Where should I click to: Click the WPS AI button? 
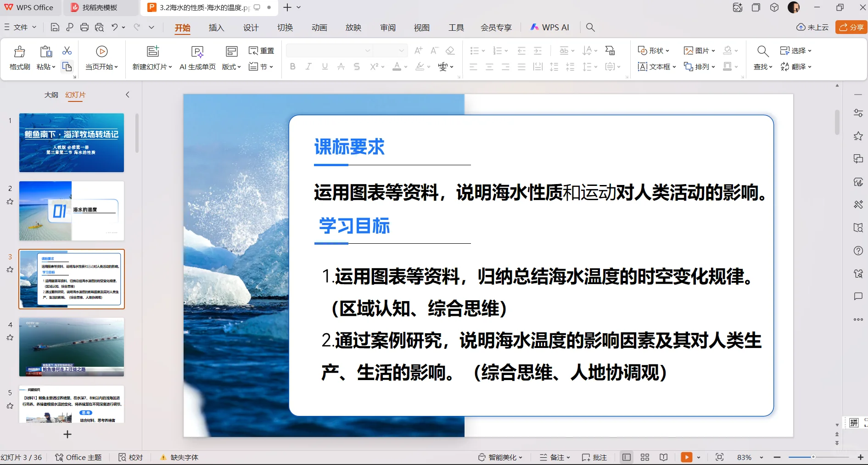point(549,27)
